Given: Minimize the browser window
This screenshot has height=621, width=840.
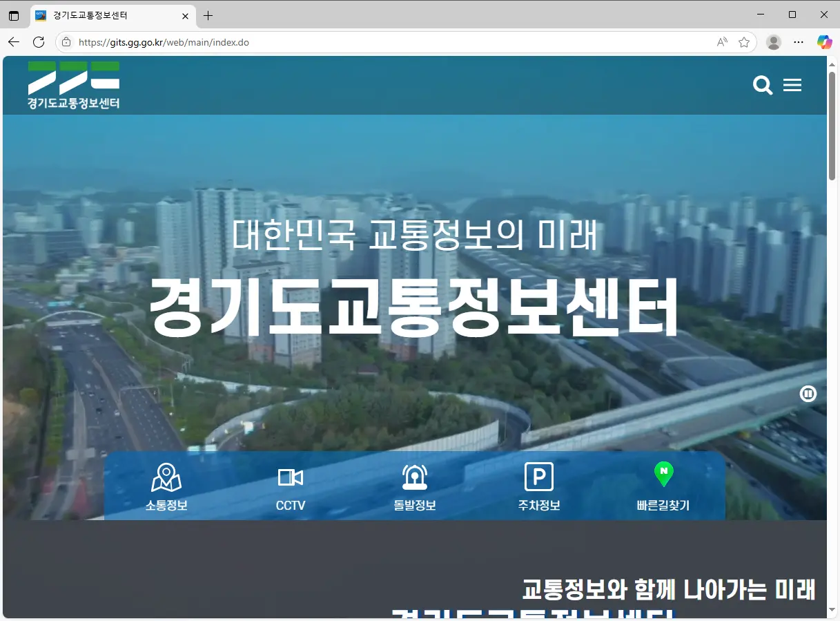Looking at the screenshot, I should [x=761, y=15].
